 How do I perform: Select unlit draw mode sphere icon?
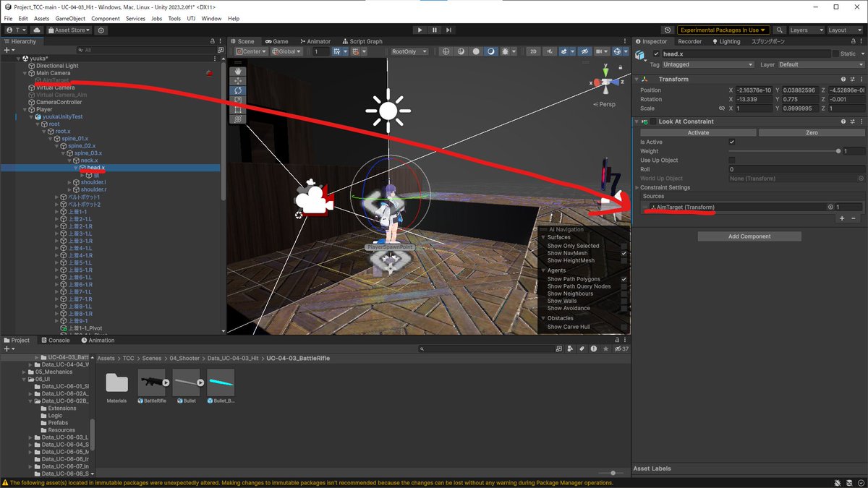tap(476, 51)
